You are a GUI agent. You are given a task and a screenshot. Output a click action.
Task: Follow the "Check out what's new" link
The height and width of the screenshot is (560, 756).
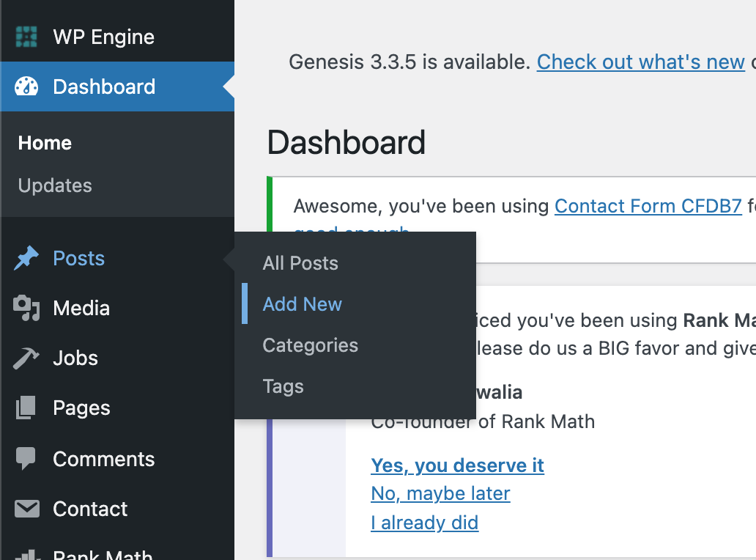641,62
